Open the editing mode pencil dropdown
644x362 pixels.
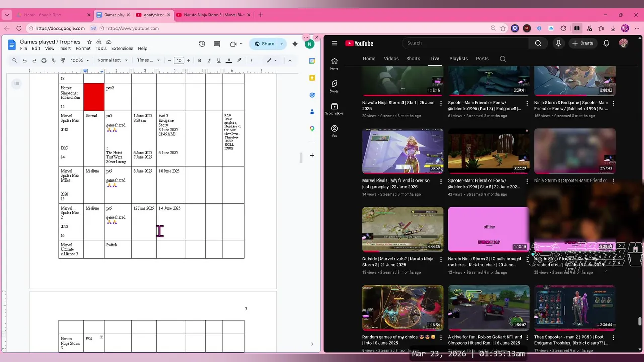pos(272,60)
